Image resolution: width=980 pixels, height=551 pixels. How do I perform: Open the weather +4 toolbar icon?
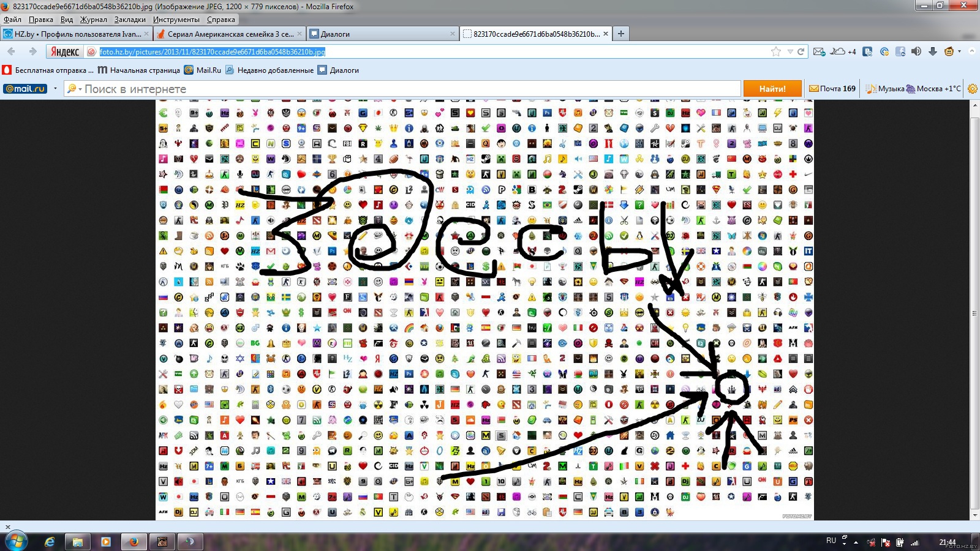(x=843, y=51)
